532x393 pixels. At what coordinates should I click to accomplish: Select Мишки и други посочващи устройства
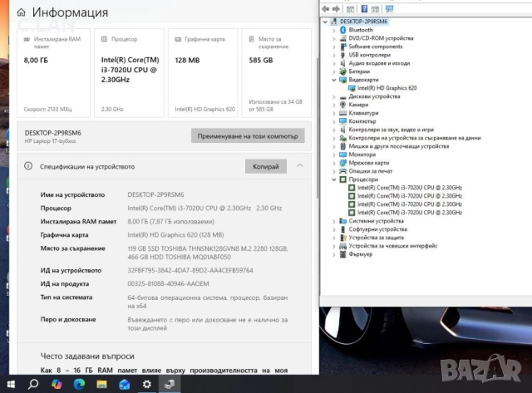click(399, 146)
